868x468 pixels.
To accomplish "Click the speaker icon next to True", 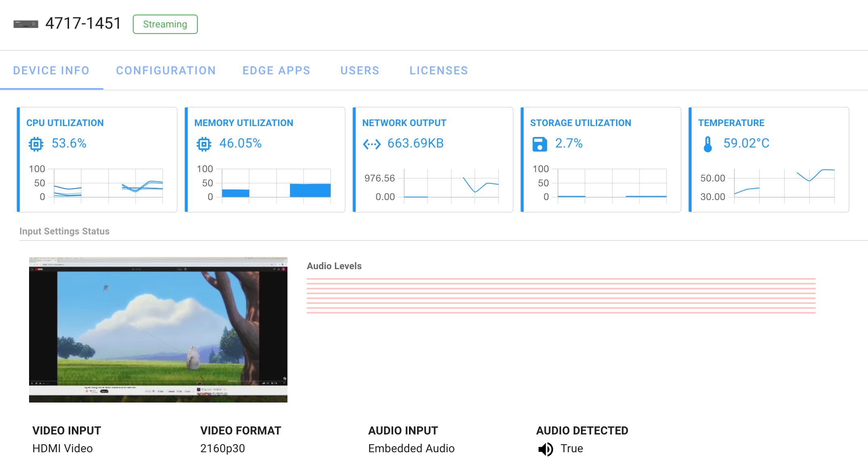I will (546, 449).
